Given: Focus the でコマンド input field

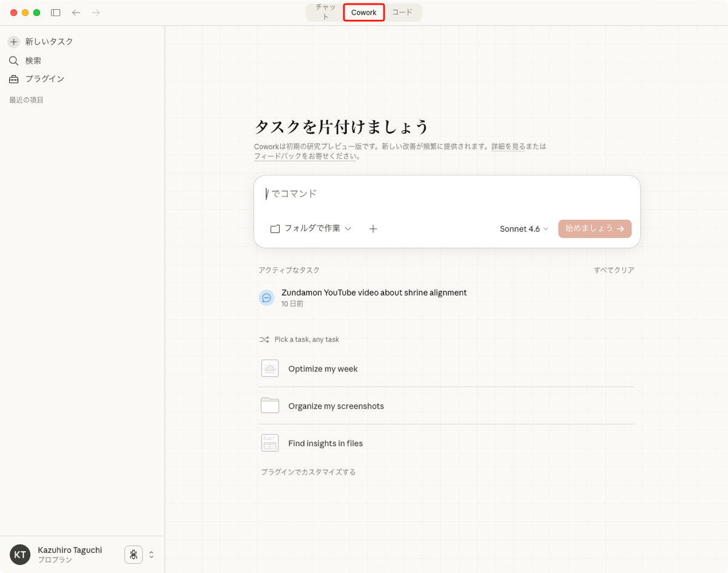Looking at the screenshot, I should pos(447,194).
